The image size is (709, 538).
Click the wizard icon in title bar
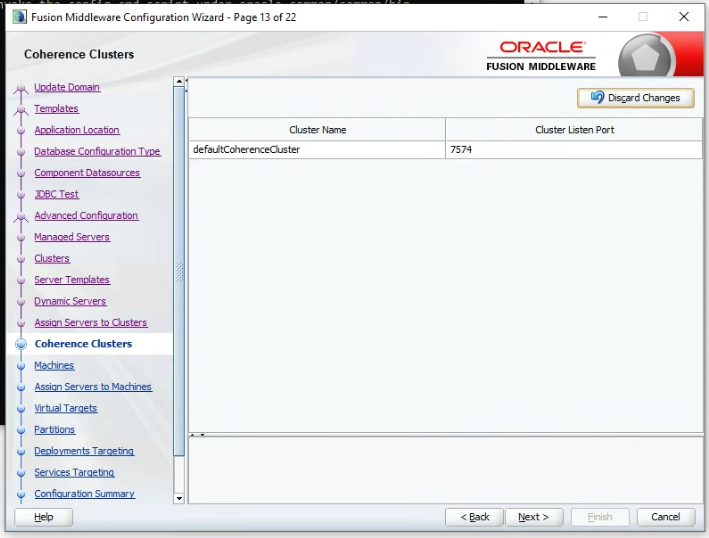[x=19, y=17]
